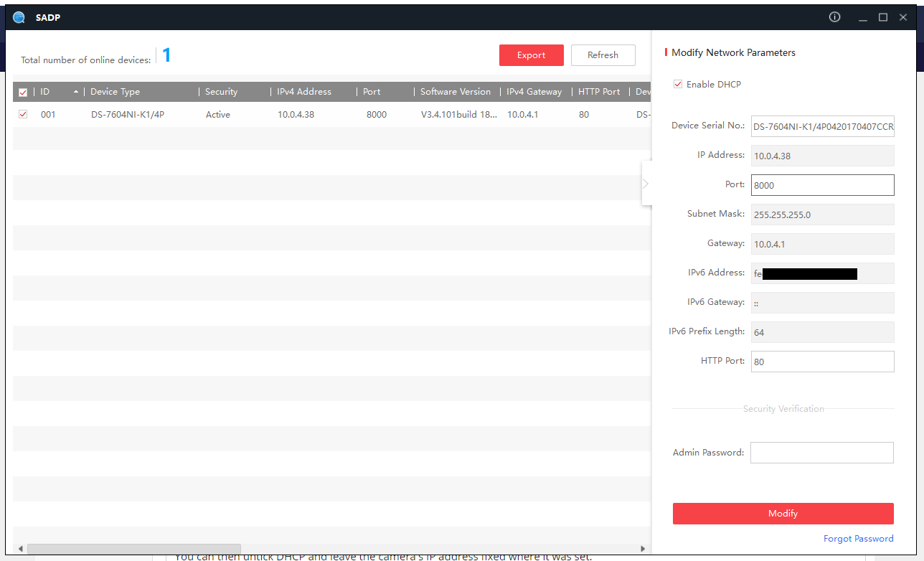This screenshot has height=561, width=924.
Task: Open the info about icon
Action: pyautogui.click(x=834, y=17)
